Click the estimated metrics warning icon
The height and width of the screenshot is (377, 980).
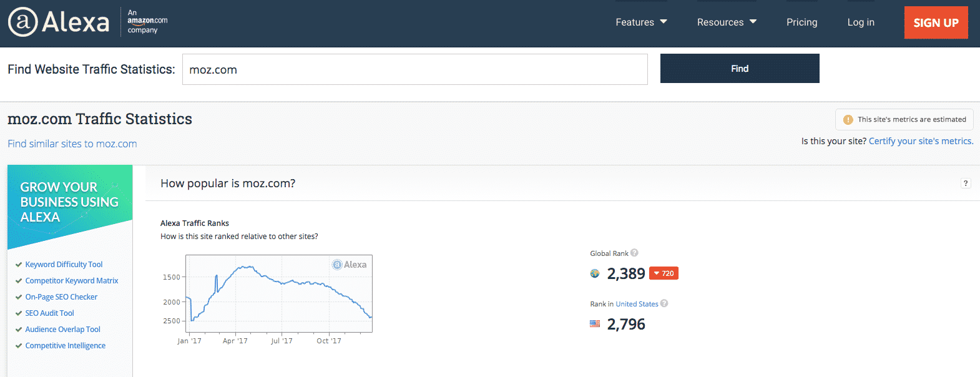(x=848, y=119)
